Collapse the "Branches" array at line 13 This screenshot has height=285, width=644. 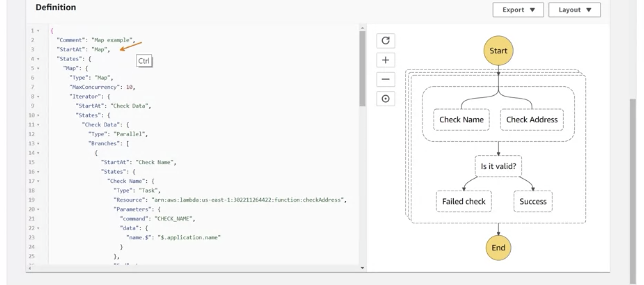38,143
